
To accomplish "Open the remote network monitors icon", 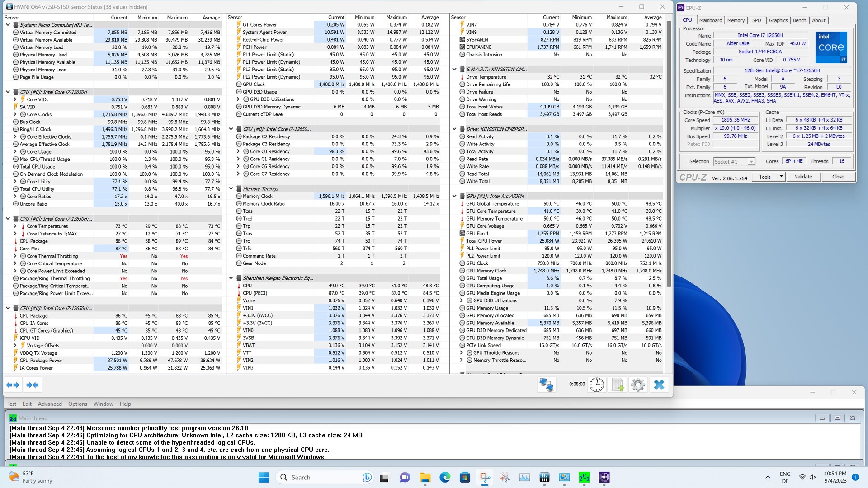I will (546, 385).
